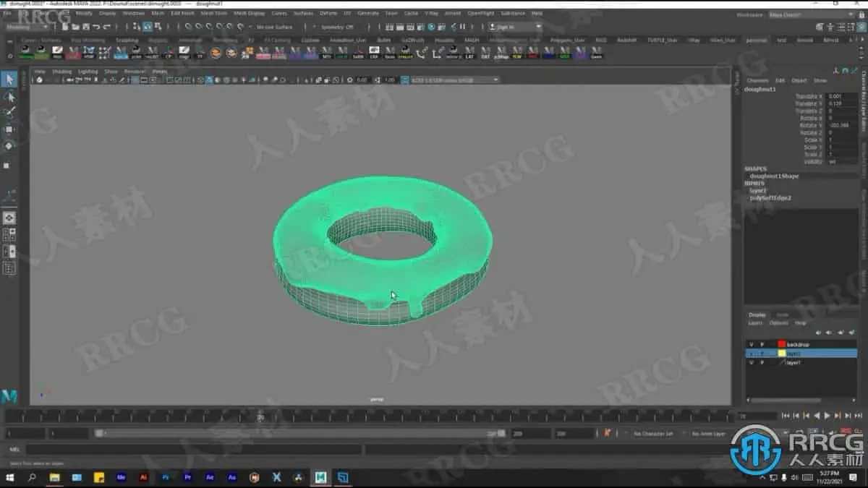868x488 pixels.
Task: Go to start of playback range
Action: pyautogui.click(x=786, y=416)
